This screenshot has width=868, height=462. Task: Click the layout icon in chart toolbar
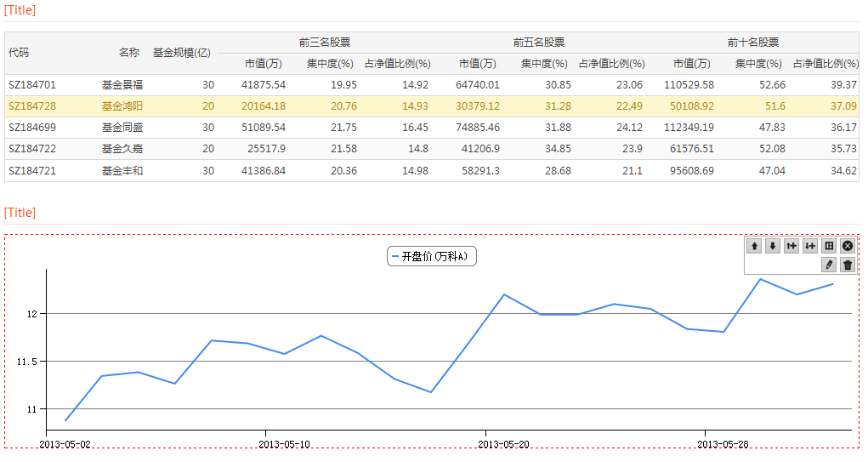click(x=829, y=246)
